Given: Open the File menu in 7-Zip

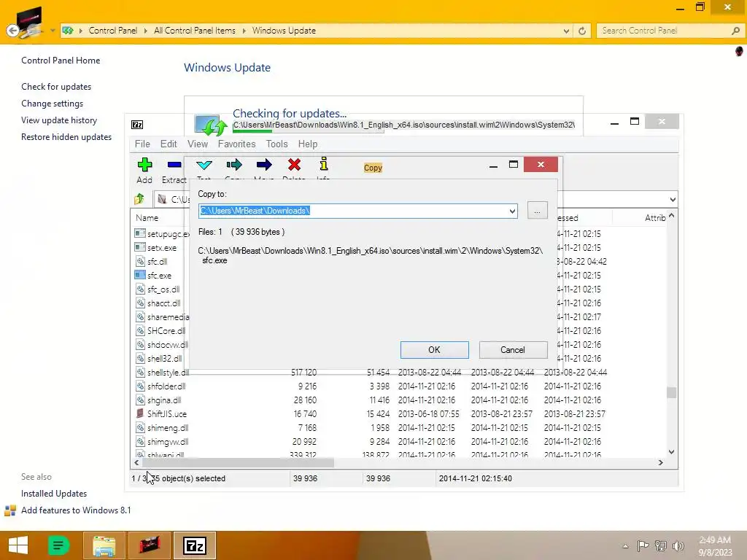Looking at the screenshot, I should (142, 144).
